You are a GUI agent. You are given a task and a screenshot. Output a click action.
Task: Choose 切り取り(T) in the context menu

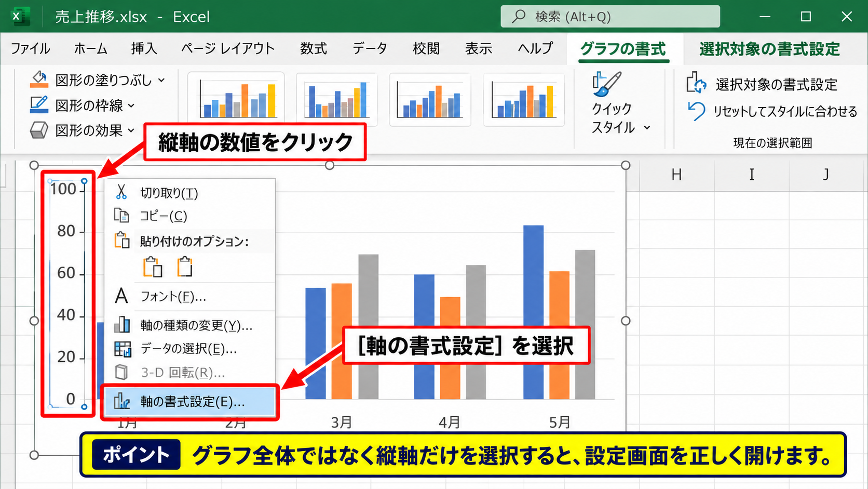190,193
